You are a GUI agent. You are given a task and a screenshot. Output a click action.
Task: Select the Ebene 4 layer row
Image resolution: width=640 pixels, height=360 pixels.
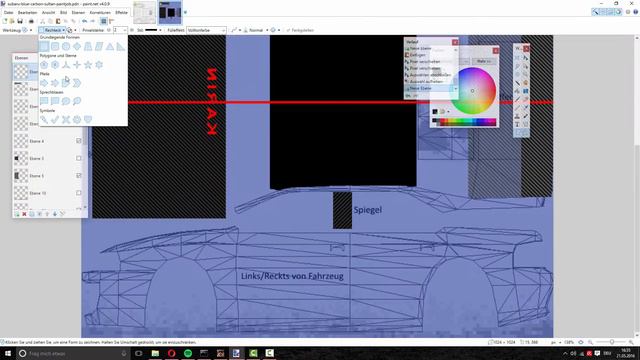(48, 141)
